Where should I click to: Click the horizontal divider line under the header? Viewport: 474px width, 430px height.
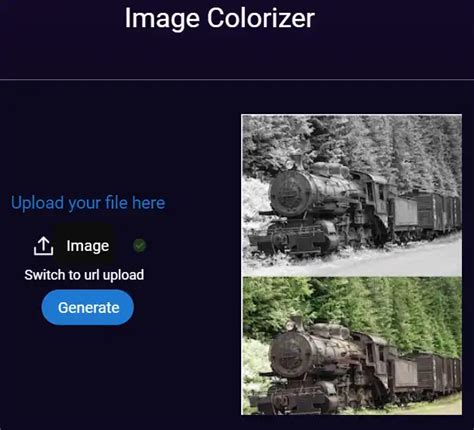click(x=237, y=80)
